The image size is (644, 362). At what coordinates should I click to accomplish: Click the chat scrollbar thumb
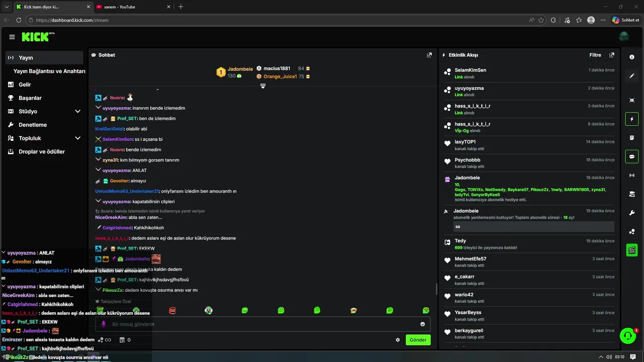[436, 289]
